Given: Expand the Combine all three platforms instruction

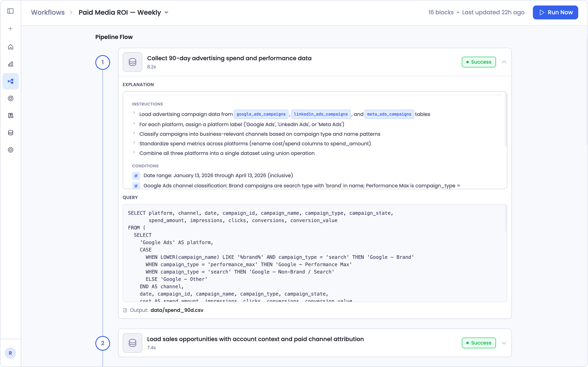Looking at the screenshot, I should click(x=134, y=152).
